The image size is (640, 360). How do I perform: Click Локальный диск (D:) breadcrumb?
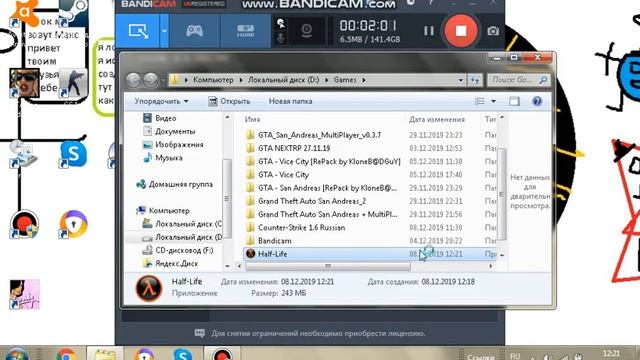(284, 80)
